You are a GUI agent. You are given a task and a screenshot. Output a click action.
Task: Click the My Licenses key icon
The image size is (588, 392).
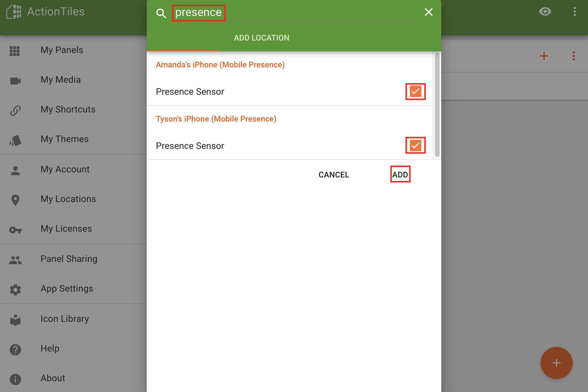point(15,228)
